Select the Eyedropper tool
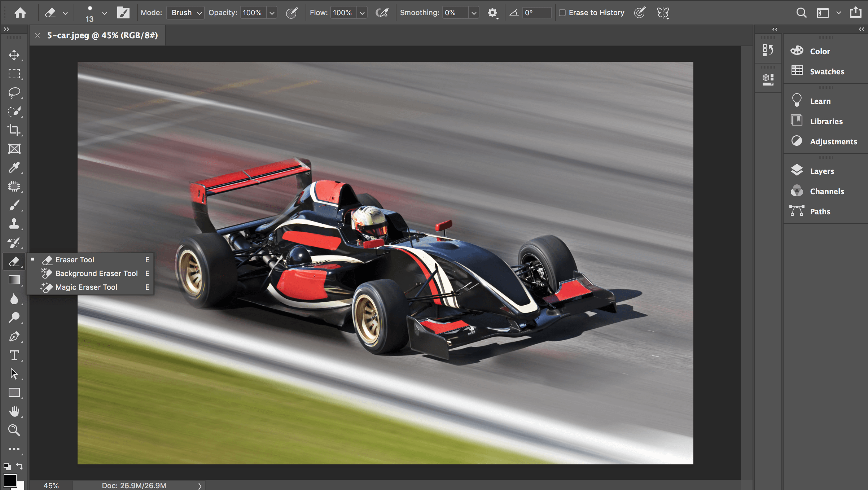This screenshot has height=490, width=868. [14, 167]
